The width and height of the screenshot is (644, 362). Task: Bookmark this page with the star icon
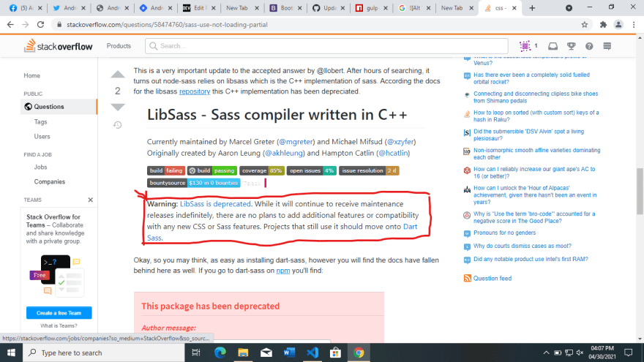point(585,25)
